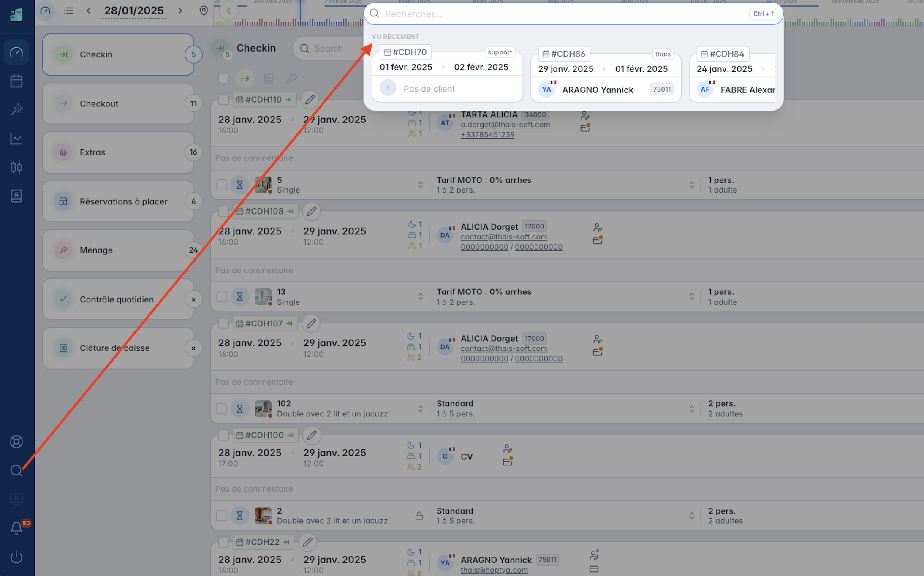924x576 pixels.
Task: Check the box beside reservation #CDH100
Action: point(223,435)
